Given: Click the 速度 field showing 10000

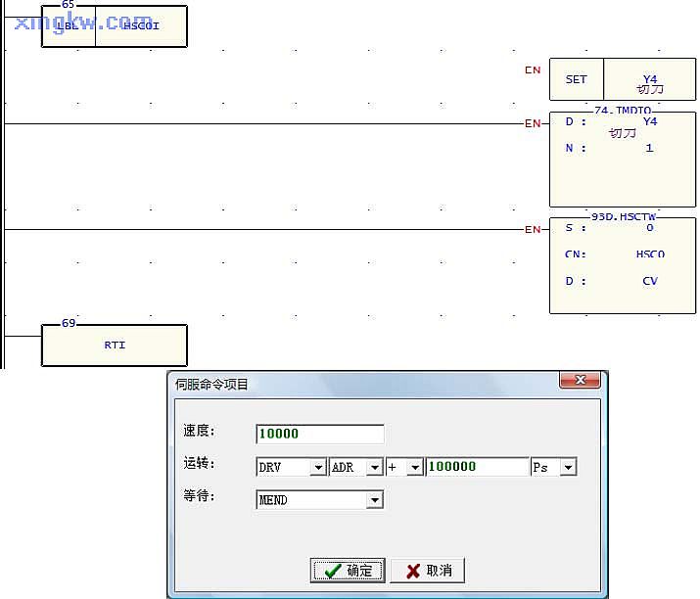Looking at the screenshot, I should pyautogui.click(x=319, y=434).
